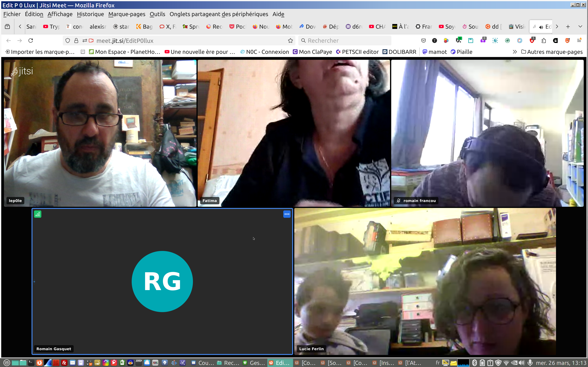Reload the page with the refresh icon
Image resolution: width=588 pixels, height=367 pixels.
click(31, 41)
